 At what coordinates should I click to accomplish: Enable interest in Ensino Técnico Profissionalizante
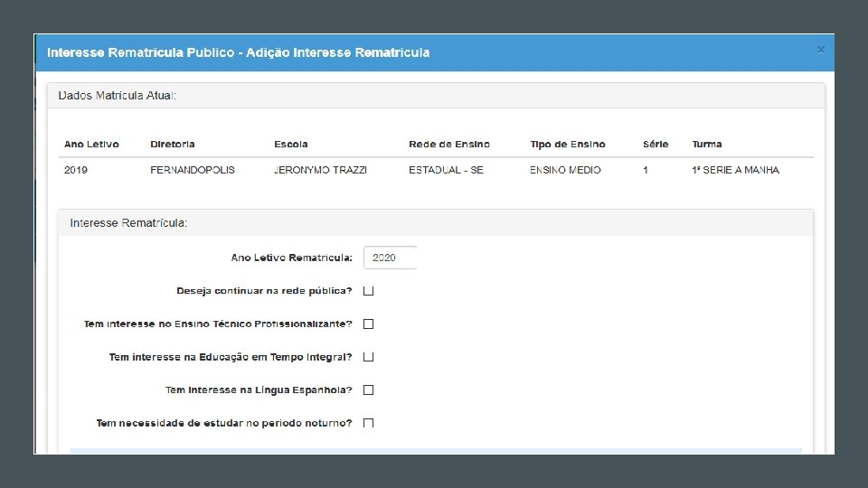(x=368, y=324)
